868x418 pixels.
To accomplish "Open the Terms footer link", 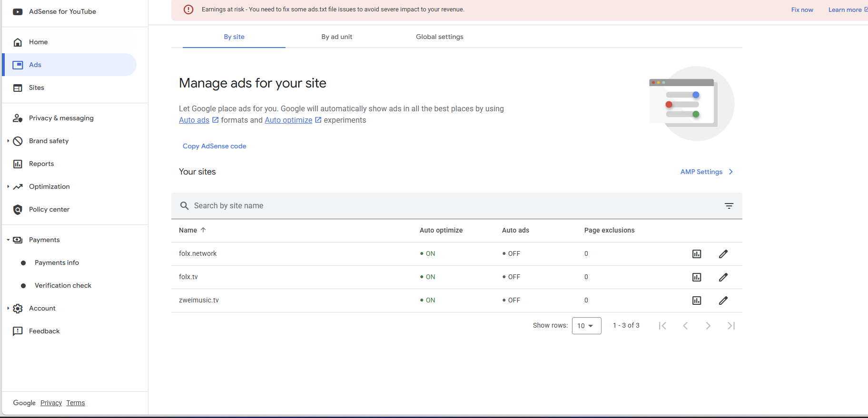I will point(76,403).
